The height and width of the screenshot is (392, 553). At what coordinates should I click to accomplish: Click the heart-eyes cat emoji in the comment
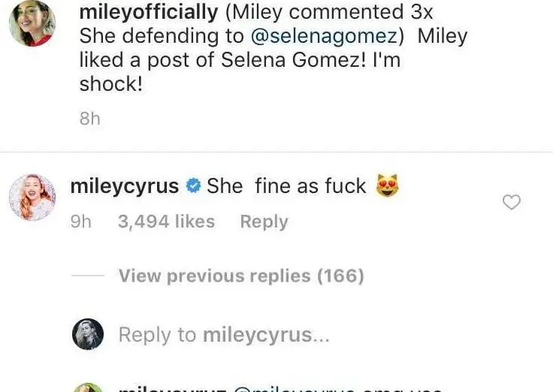(x=386, y=185)
